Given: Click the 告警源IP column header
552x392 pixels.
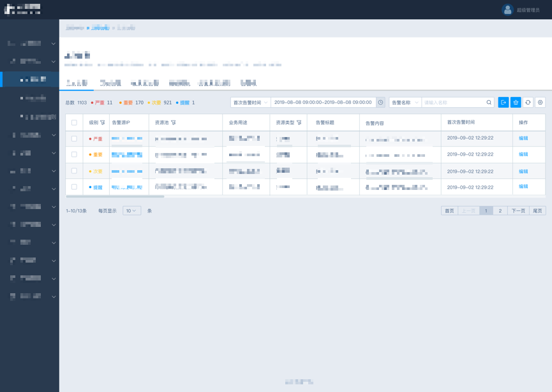Looking at the screenshot, I should pyautogui.click(x=121, y=122).
